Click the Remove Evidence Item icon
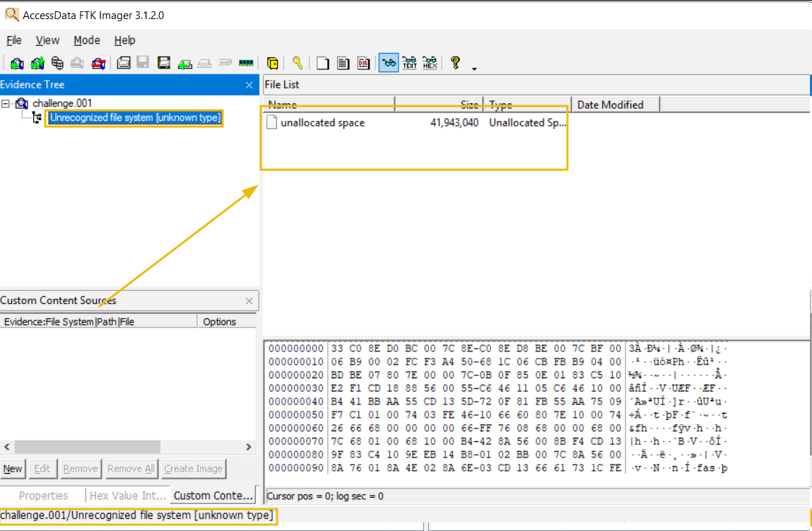The width and height of the screenshot is (812, 531). click(x=77, y=63)
